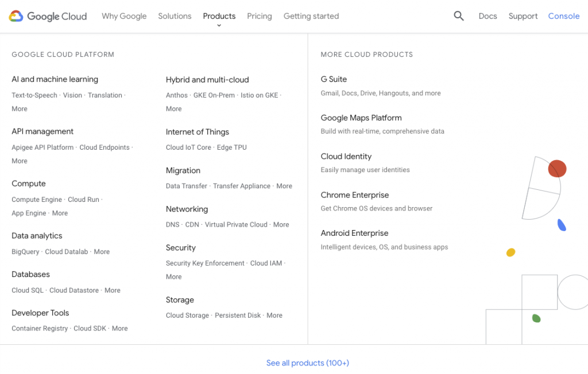This screenshot has height=374, width=588.
Task: Open the search magnifier icon
Action: [459, 15]
